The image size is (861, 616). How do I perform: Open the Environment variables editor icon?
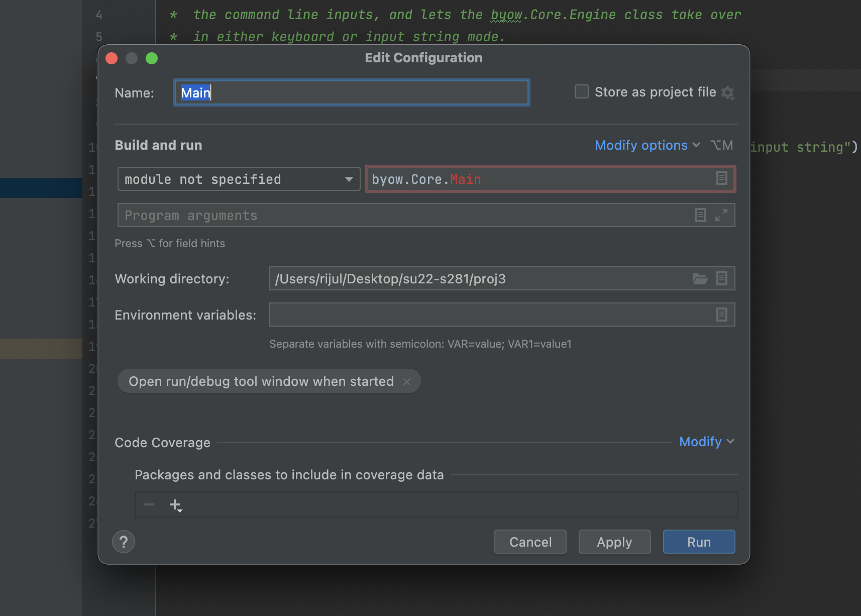click(721, 315)
